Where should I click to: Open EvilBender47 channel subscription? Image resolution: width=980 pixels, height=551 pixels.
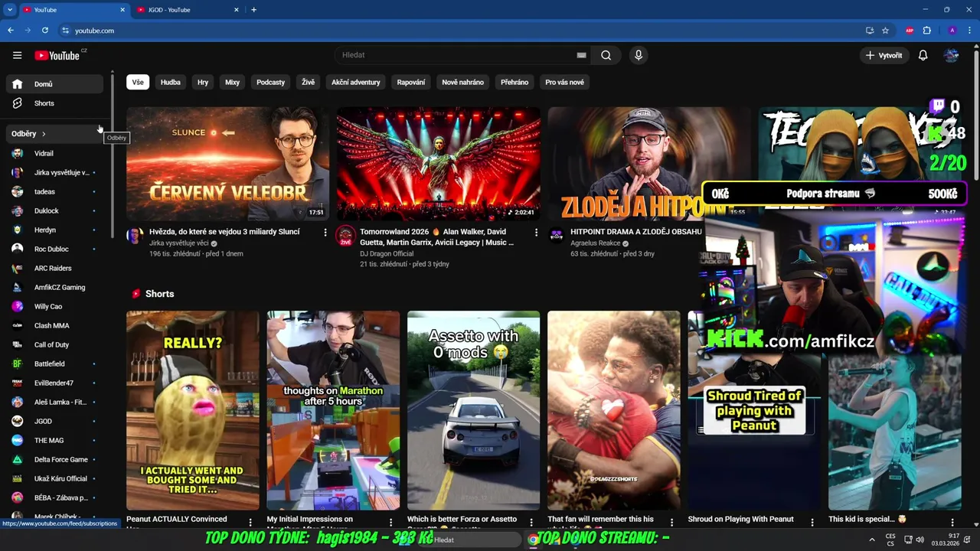pyautogui.click(x=54, y=383)
